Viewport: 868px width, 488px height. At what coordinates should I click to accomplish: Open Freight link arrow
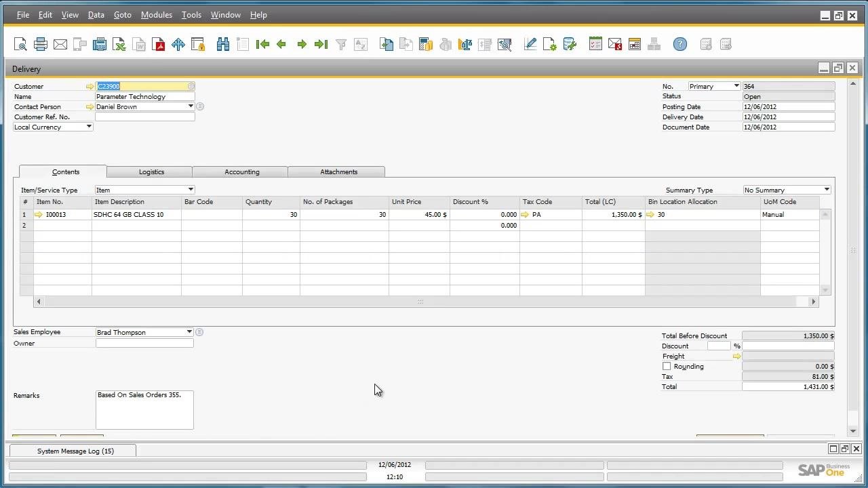click(736, 357)
